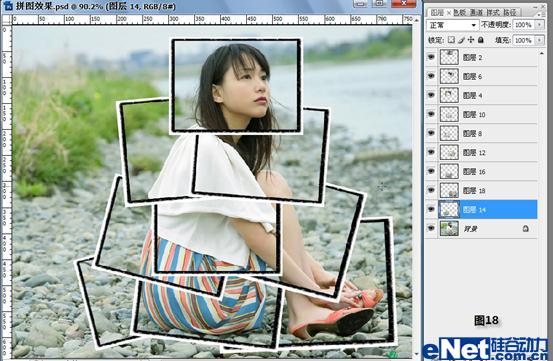Lock all padlock icon
The image size is (553, 361).
point(480,40)
